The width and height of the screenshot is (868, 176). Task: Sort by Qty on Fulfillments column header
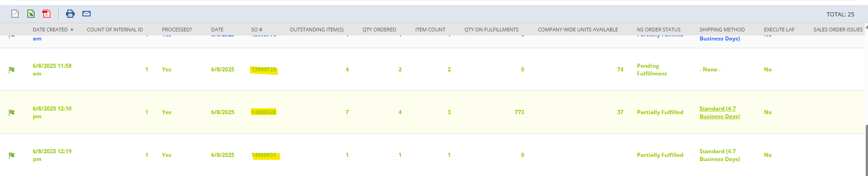[492, 30]
